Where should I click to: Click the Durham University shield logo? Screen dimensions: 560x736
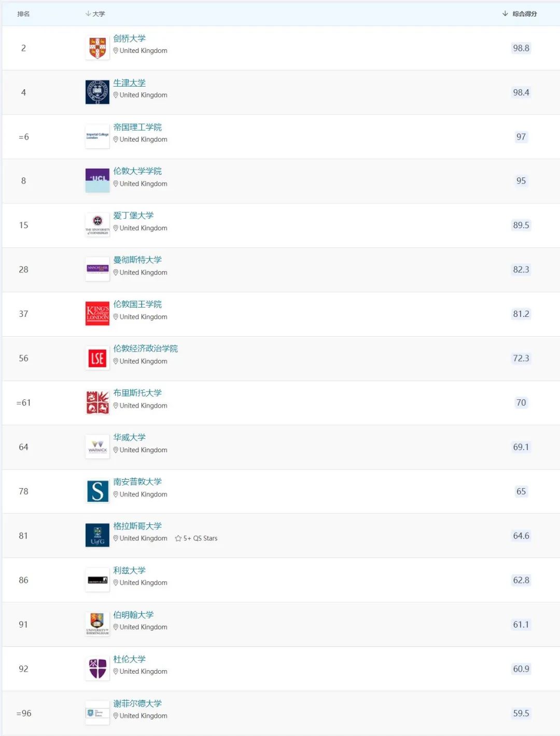click(97, 669)
